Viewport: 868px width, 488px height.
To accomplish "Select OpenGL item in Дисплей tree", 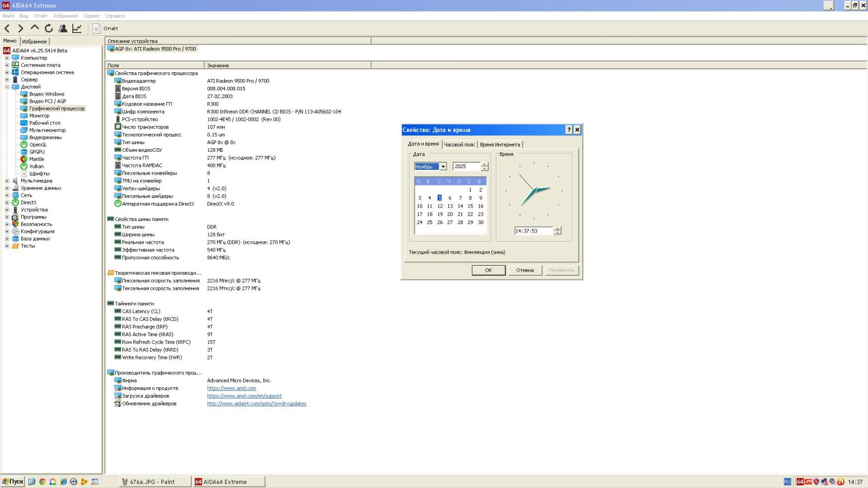I will (x=38, y=145).
